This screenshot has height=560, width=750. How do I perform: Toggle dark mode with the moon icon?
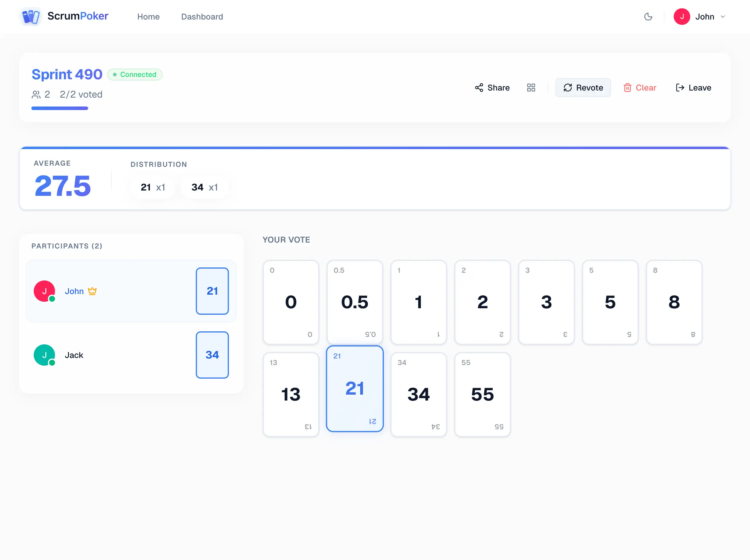648,16
